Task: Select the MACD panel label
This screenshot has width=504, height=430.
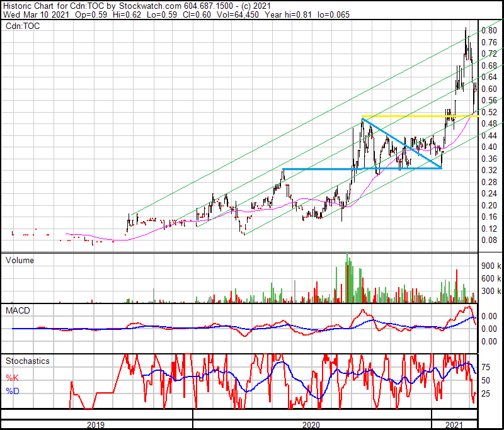Action: pyautogui.click(x=18, y=310)
